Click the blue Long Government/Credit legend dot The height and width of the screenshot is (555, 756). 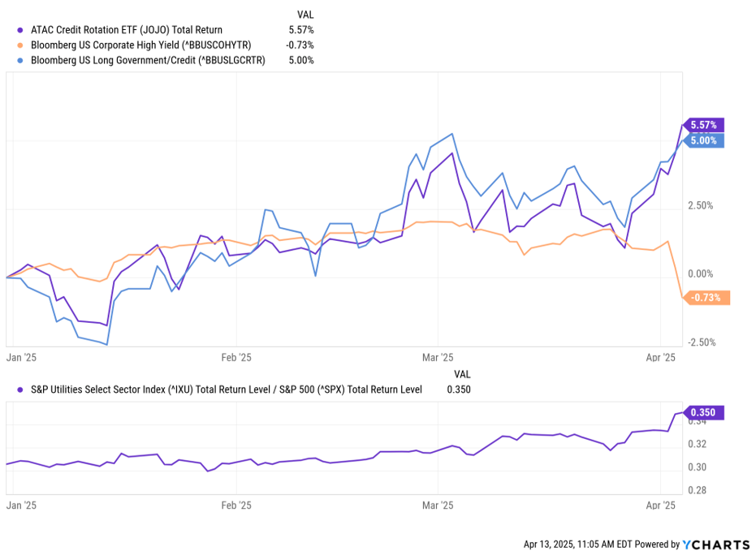(19, 61)
